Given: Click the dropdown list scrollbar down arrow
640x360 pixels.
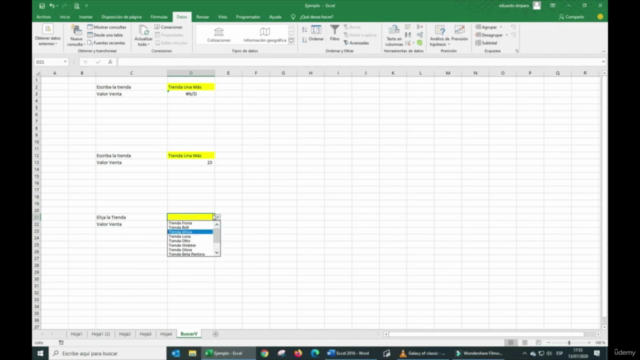Looking at the screenshot, I should 217,253.
